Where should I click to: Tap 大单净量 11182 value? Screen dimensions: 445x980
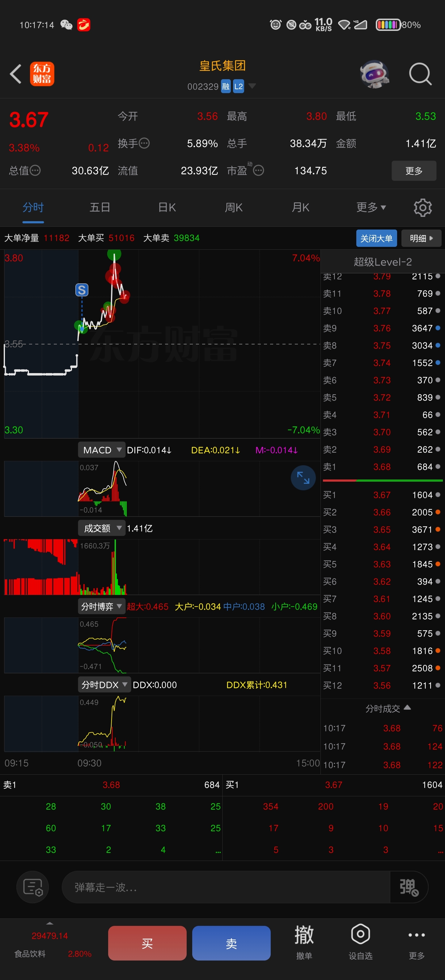pyautogui.click(x=56, y=238)
